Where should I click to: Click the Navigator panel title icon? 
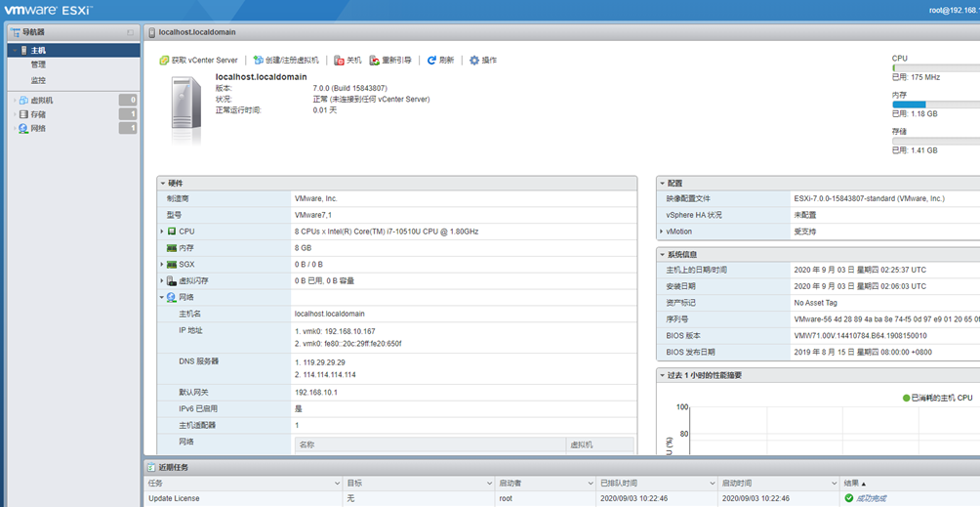click(16, 32)
